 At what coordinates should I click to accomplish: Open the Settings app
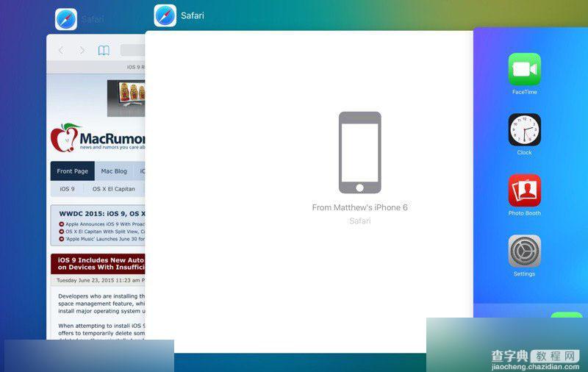[524, 251]
